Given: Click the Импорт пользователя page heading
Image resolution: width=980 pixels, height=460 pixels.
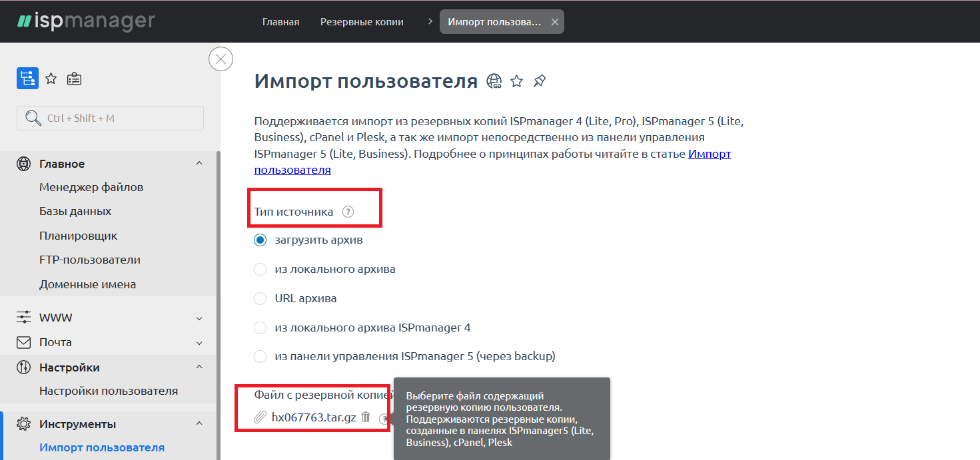Looking at the screenshot, I should point(366,81).
